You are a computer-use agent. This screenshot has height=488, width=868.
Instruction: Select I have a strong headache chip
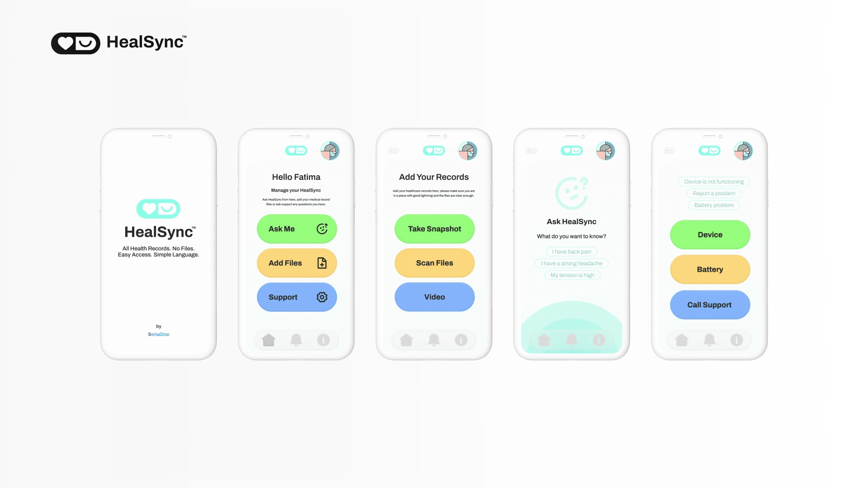(x=571, y=263)
